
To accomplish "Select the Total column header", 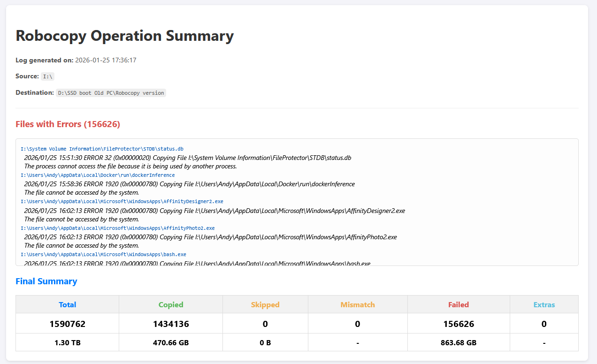I will tap(67, 304).
